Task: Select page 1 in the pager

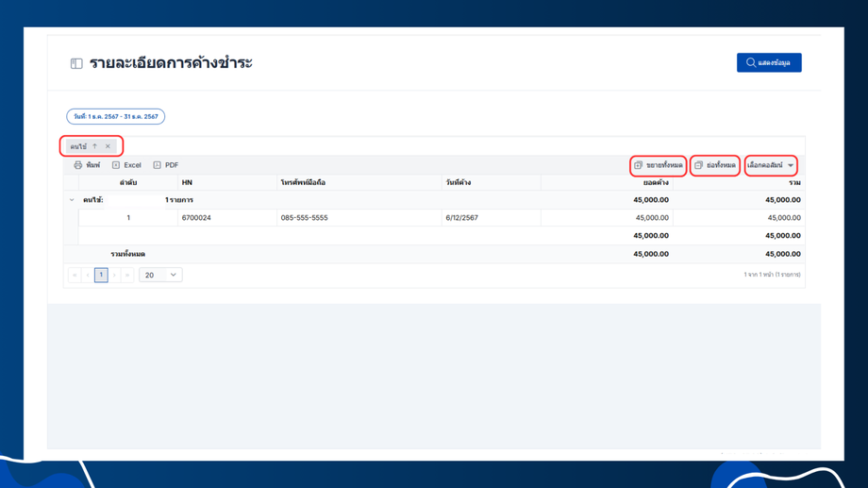Action: 101,275
